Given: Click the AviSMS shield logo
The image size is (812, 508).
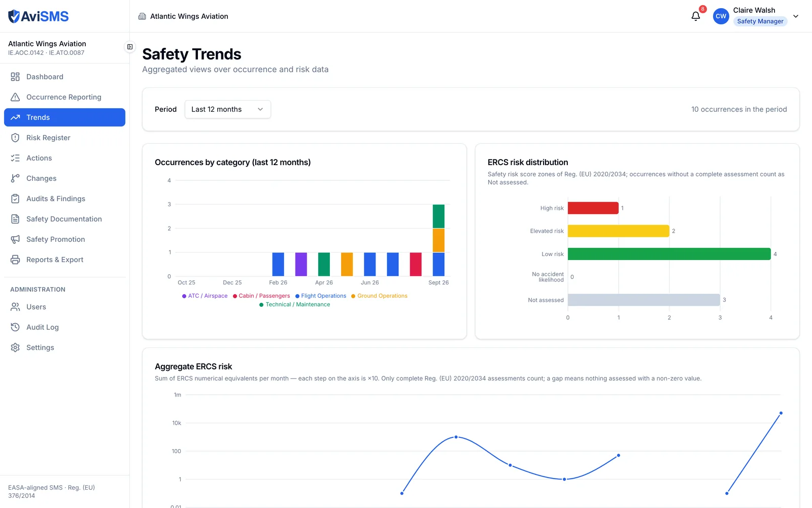Looking at the screenshot, I should click(14, 16).
